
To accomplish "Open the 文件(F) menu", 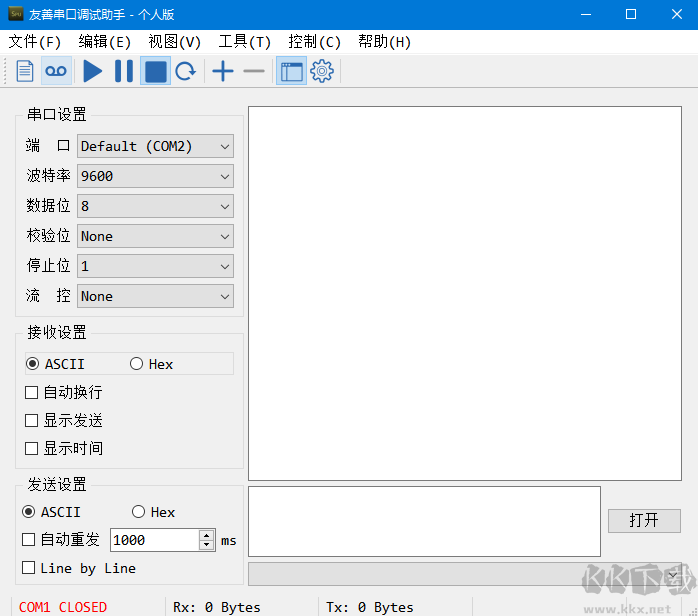I will tap(34, 42).
